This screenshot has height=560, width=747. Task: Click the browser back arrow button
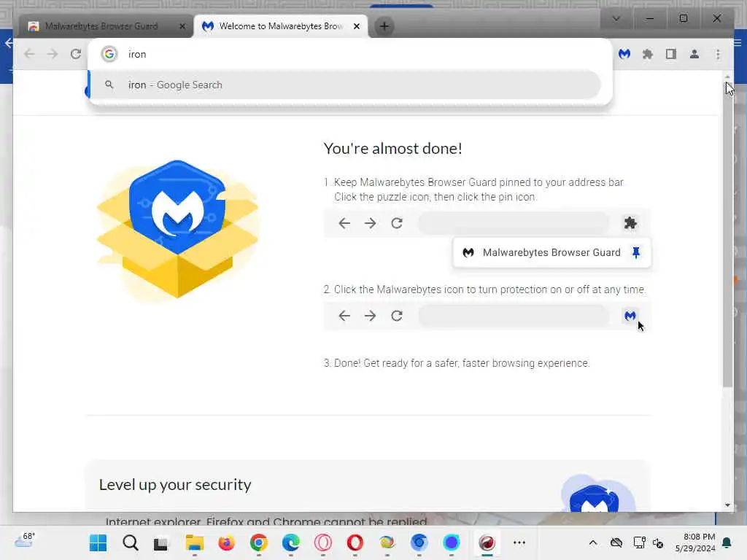click(29, 54)
